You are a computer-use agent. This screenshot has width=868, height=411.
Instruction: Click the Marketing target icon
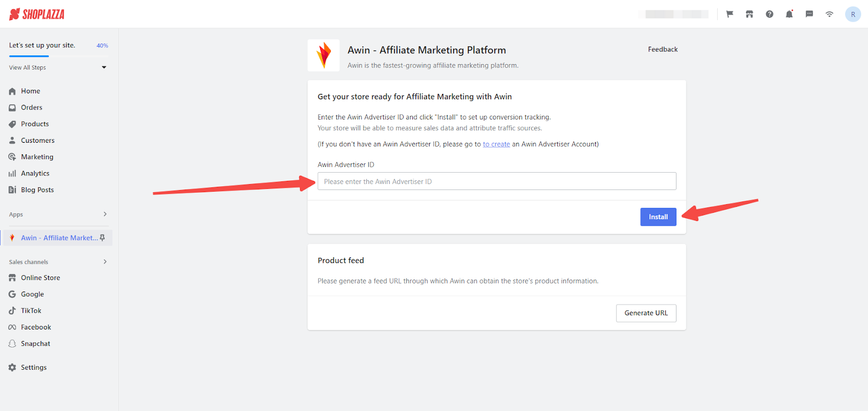12,157
